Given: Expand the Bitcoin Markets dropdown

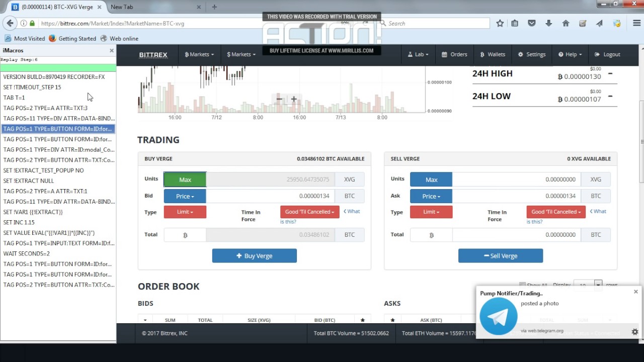Looking at the screenshot, I should click(x=199, y=54).
